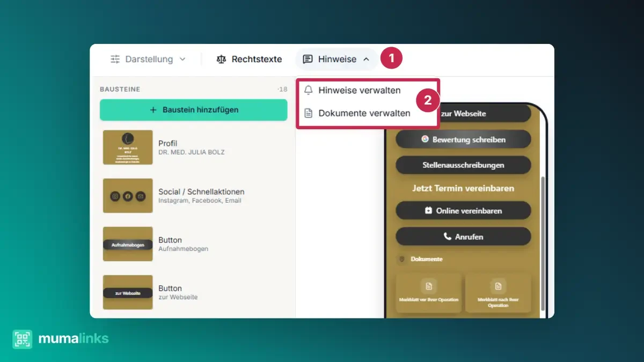Screen dimensions: 644x362
Task: Open the Button zur Webseite block row
Action: (194, 292)
